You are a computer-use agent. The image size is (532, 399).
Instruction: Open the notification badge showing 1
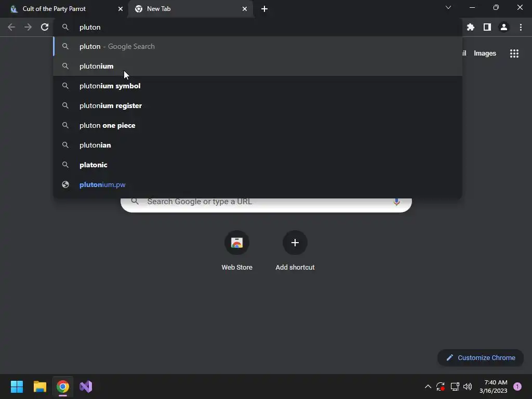click(x=517, y=387)
